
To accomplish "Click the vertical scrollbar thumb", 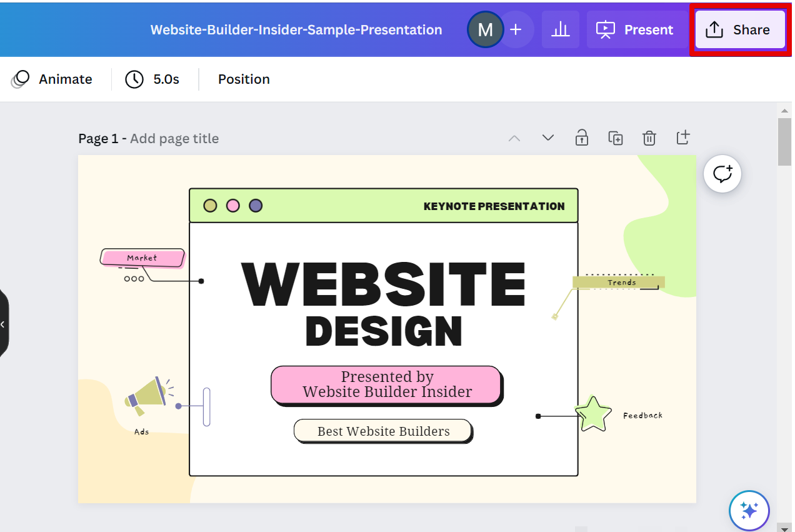I will pos(784,142).
